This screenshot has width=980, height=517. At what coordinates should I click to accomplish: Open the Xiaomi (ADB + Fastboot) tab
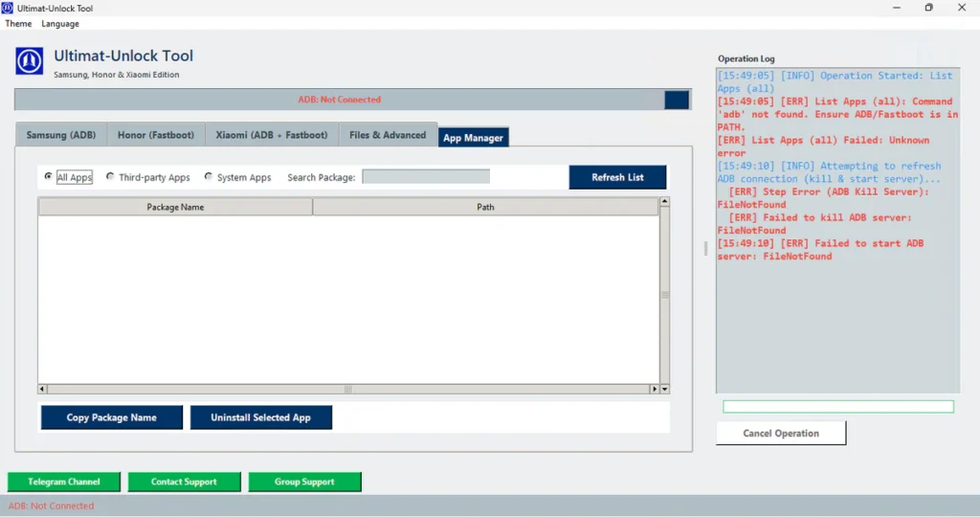coord(272,135)
